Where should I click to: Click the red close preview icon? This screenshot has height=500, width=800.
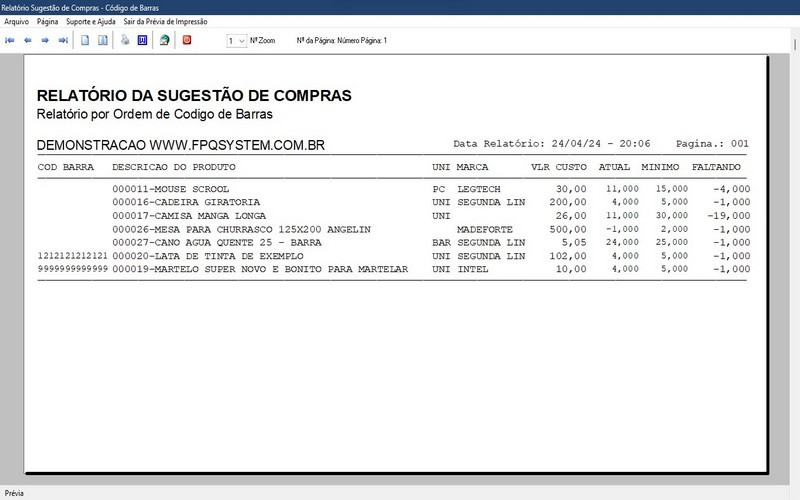tap(186, 40)
